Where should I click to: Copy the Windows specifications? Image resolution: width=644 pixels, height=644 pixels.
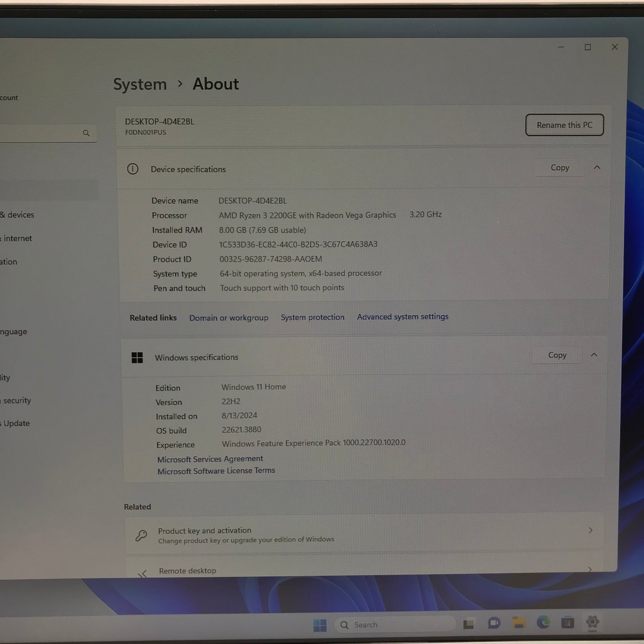click(x=557, y=355)
